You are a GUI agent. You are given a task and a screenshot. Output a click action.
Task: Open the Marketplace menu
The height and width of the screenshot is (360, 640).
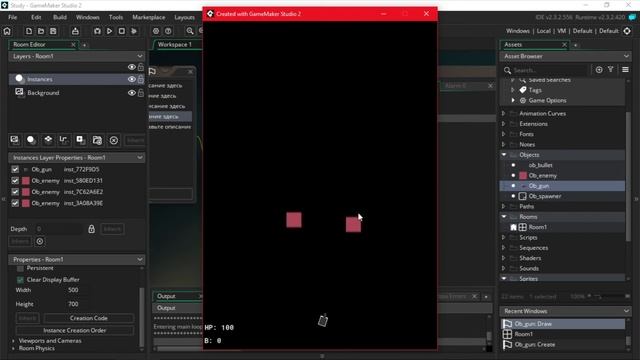click(x=149, y=17)
